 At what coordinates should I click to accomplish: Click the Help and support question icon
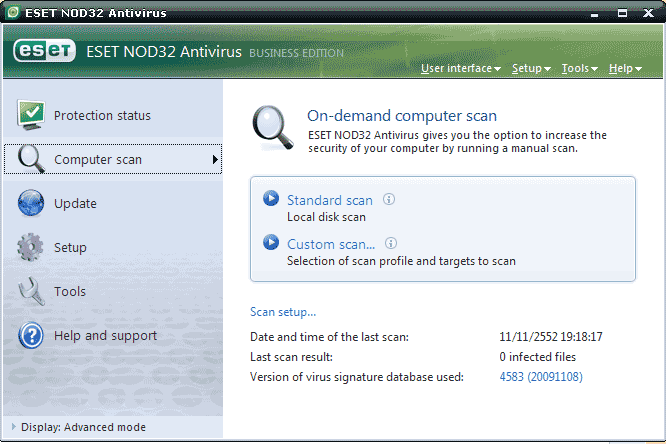[32, 335]
